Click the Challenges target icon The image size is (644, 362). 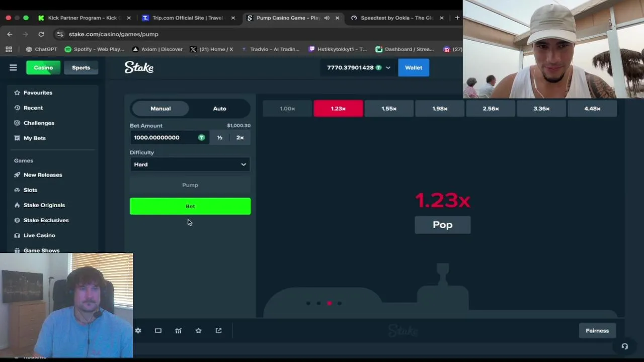pos(17,123)
